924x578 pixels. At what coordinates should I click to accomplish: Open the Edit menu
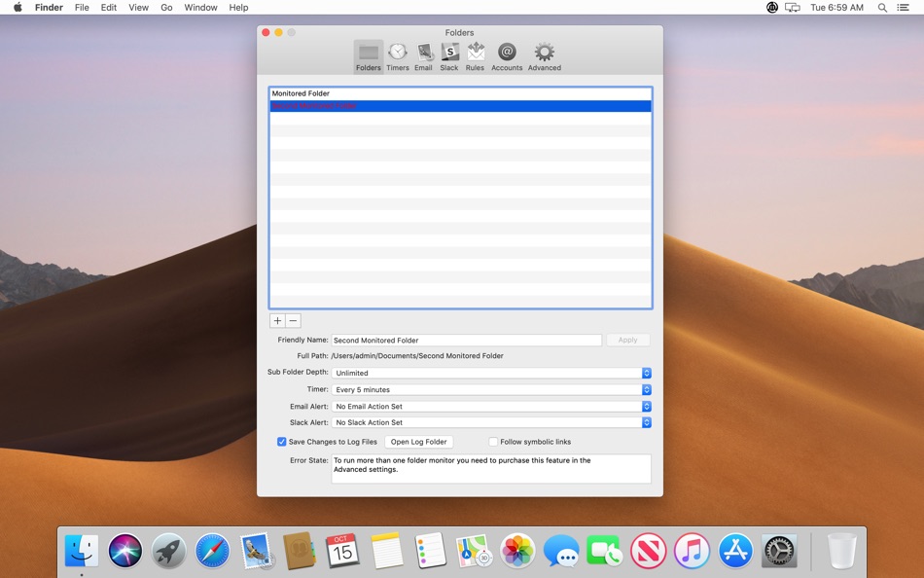[108, 7]
